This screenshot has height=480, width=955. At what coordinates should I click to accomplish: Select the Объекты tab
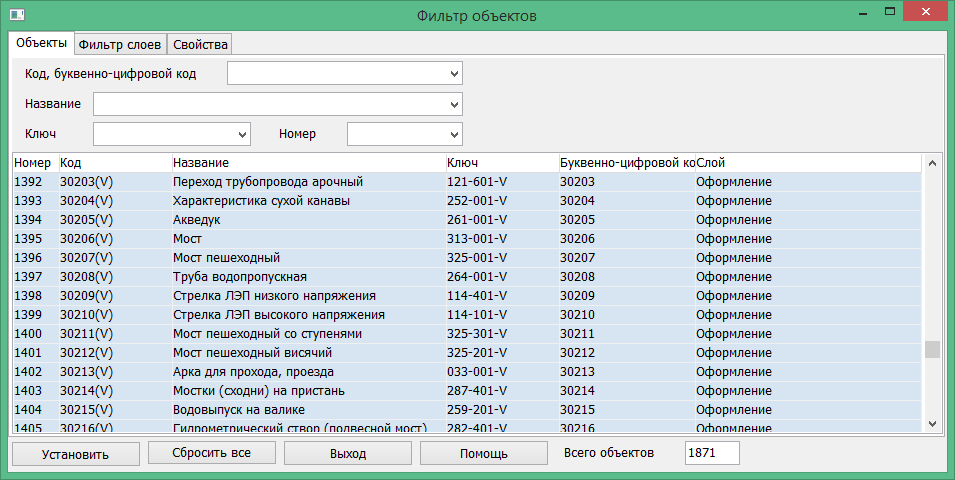pyautogui.click(x=41, y=43)
